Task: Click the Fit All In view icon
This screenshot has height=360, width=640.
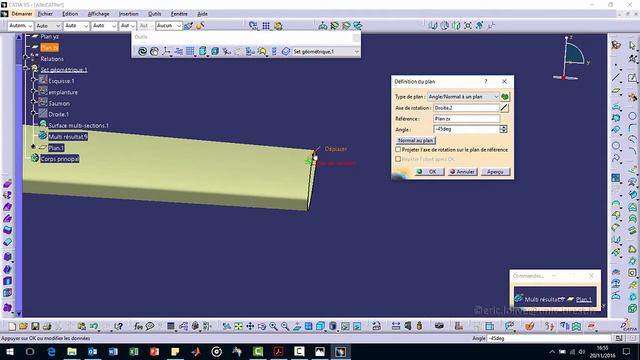Action: 238,326
